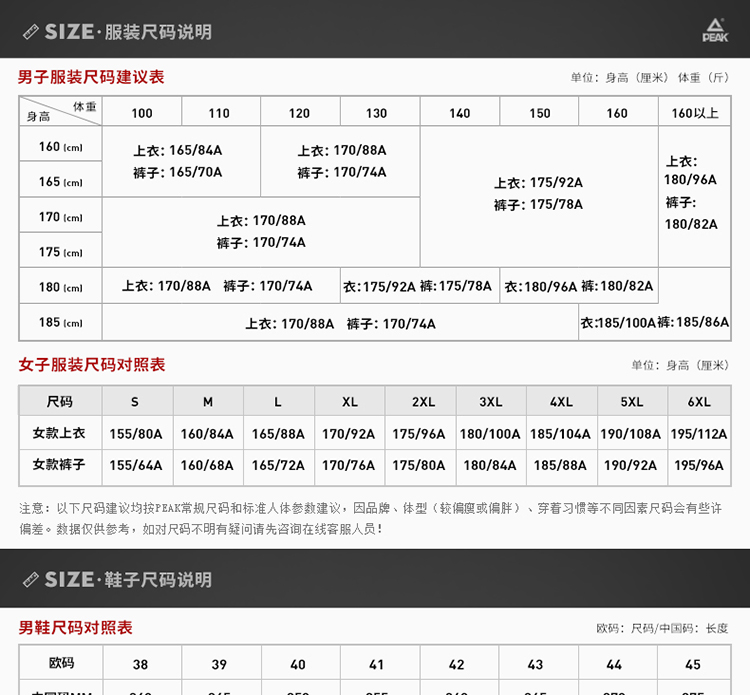The width and height of the screenshot is (750, 695).
Task: Select the weight column header 130
Action: pos(376,113)
